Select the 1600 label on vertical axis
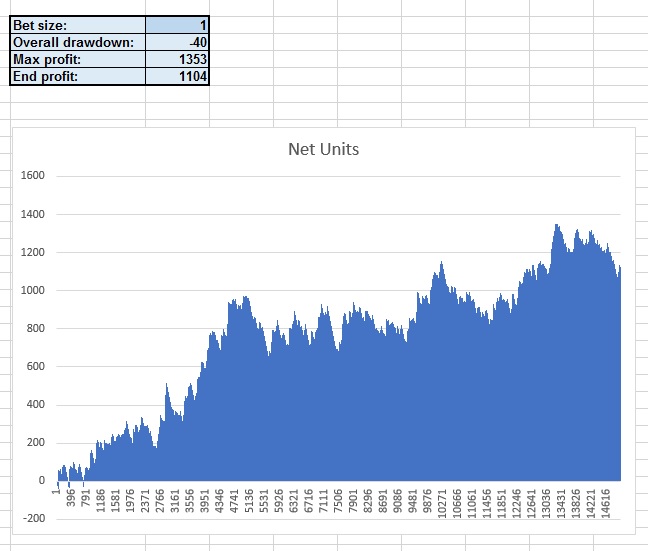The height and width of the screenshot is (551, 648). click(x=32, y=176)
